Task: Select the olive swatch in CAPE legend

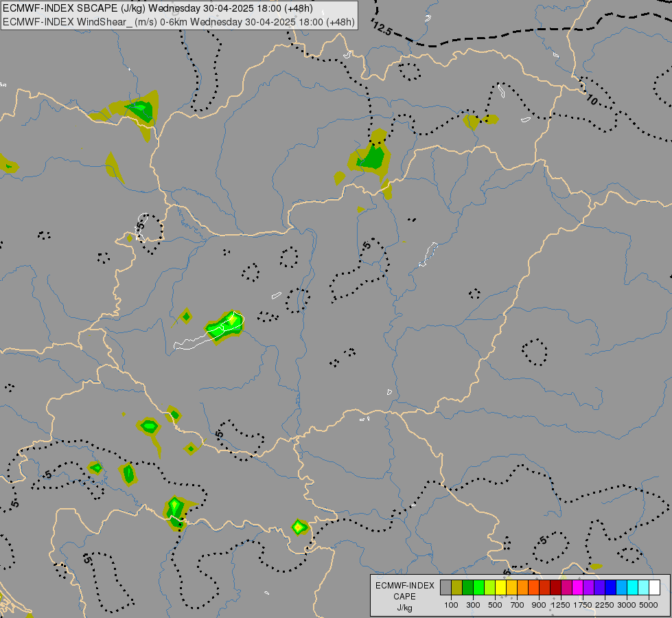Action: (457, 587)
